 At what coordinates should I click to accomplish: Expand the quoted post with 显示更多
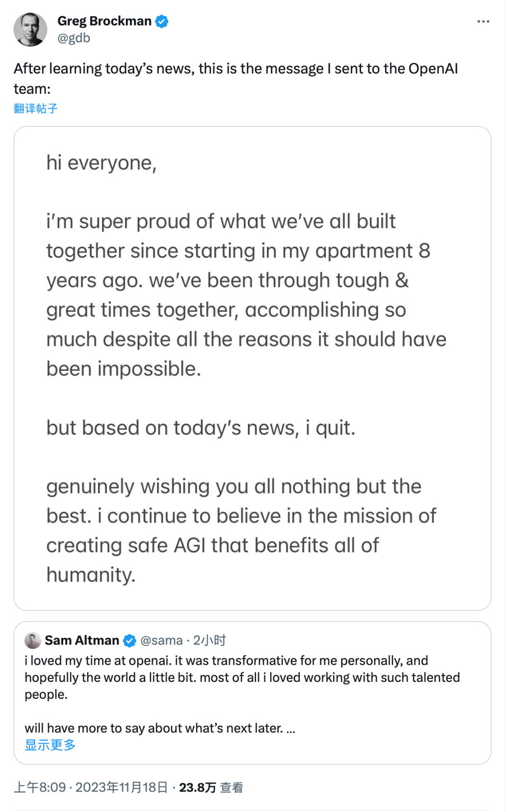50,745
